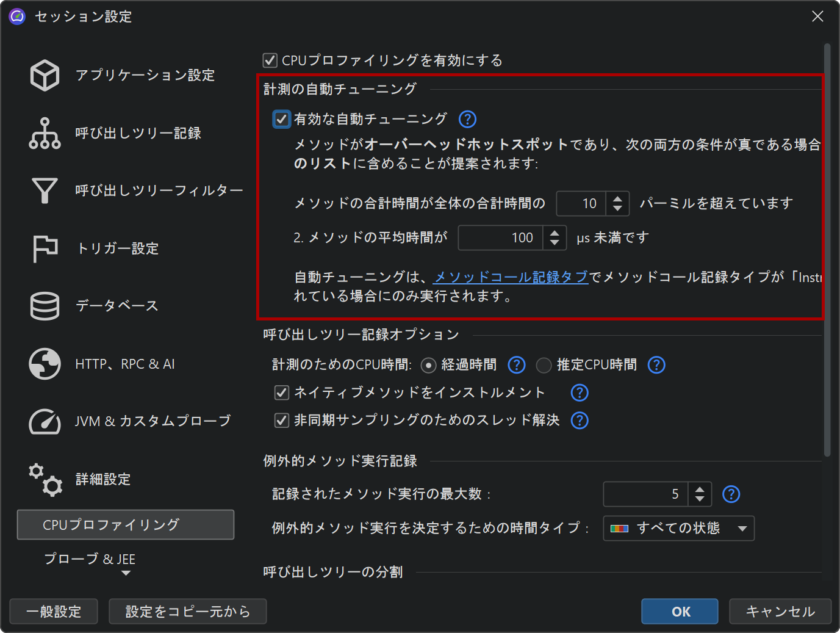
Task: Click the vertical scrollbar of settings panel
Action: point(827,250)
